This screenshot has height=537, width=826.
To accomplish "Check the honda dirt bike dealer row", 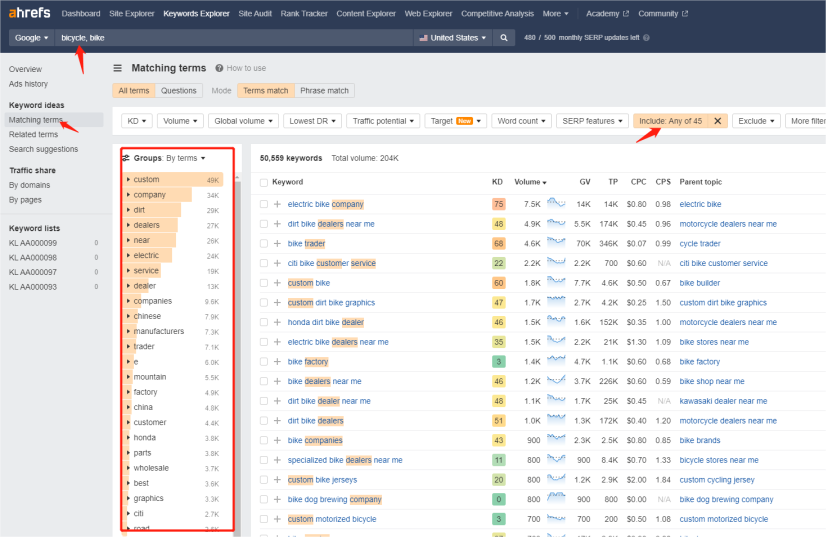I will (264, 322).
